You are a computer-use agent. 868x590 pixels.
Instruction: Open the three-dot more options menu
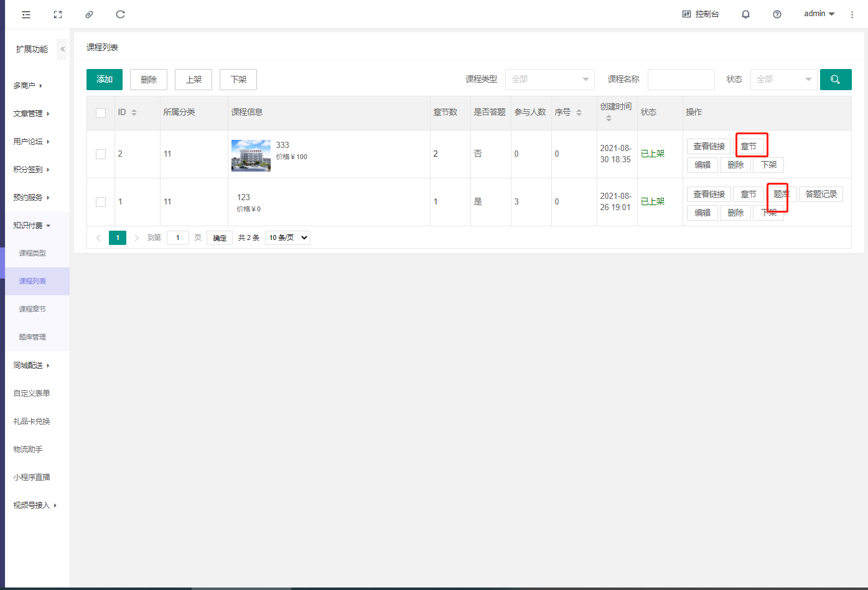point(852,14)
